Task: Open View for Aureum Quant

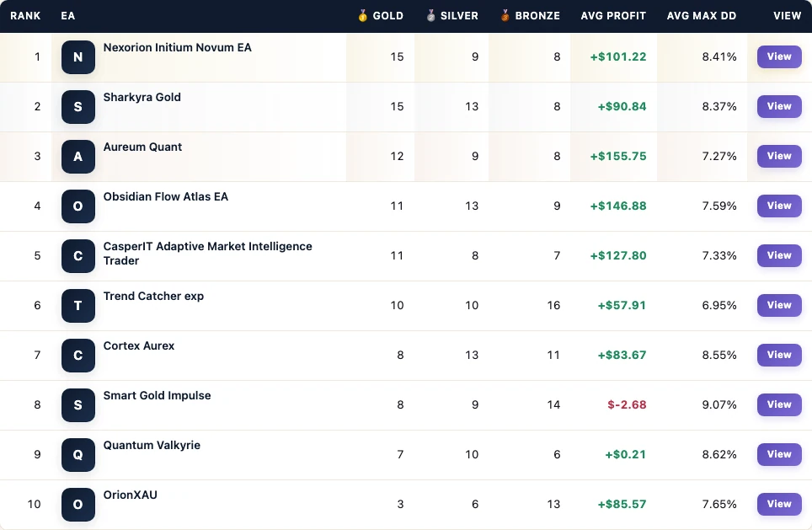Action: click(x=779, y=156)
